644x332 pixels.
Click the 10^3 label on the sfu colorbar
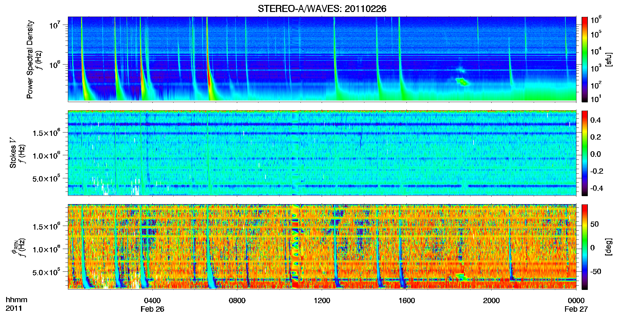596,68
